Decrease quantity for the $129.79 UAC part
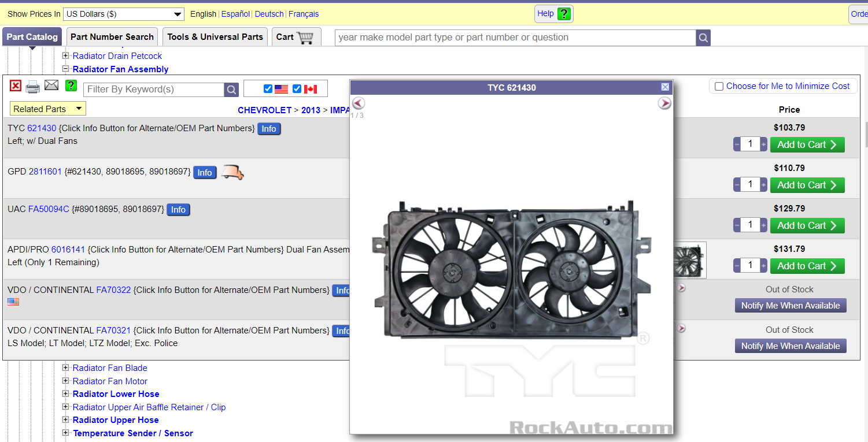This screenshot has width=868, height=442. pyautogui.click(x=737, y=225)
